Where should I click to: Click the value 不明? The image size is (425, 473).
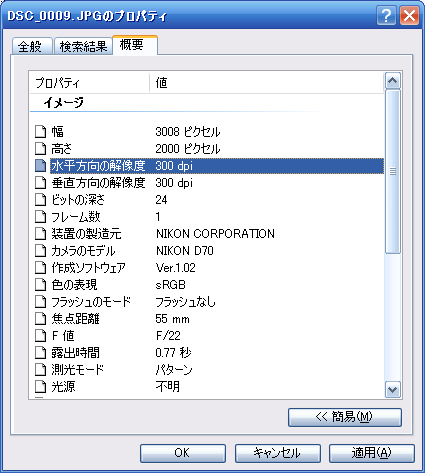coord(168,387)
